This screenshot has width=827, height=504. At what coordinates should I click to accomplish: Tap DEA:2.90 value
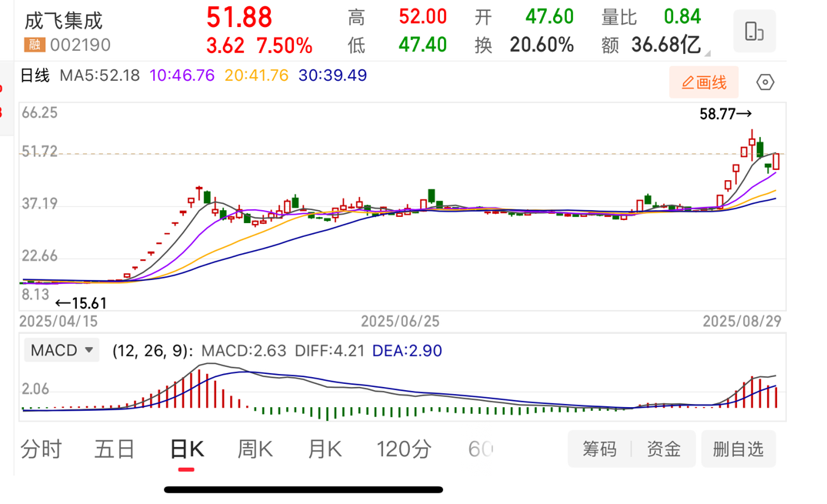407,350
